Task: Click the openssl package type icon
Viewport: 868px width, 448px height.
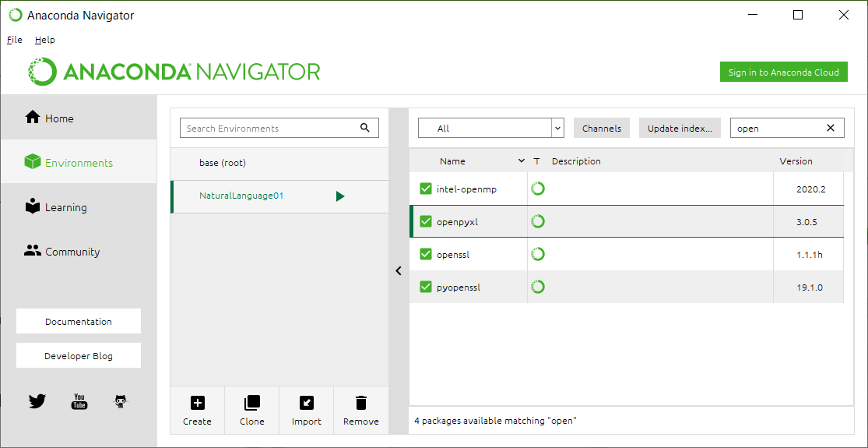Action: pos(537,254)
